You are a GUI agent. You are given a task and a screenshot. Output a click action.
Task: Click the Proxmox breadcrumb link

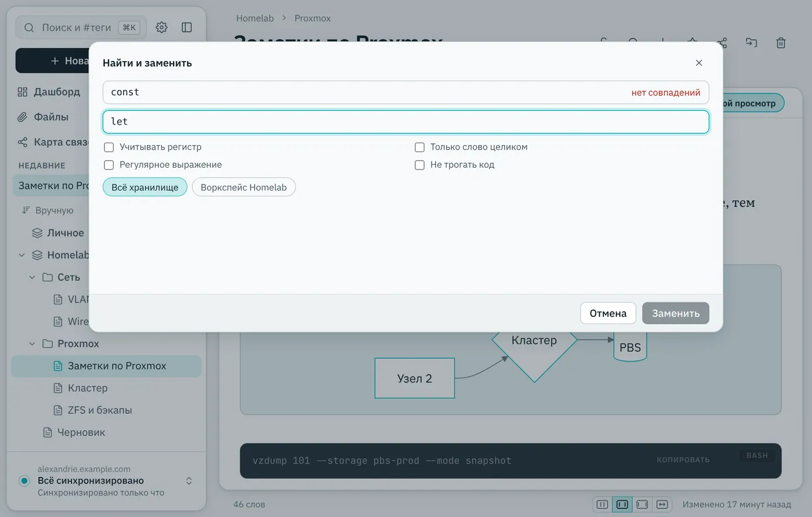[x=313, y=18]
